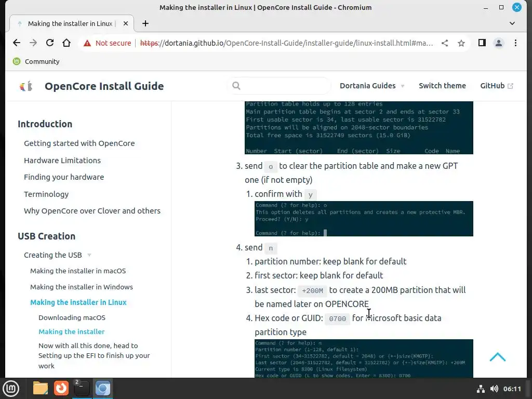532x399 pixels.
Task: Open the volume control tray icon
Action: click(494, 389)
